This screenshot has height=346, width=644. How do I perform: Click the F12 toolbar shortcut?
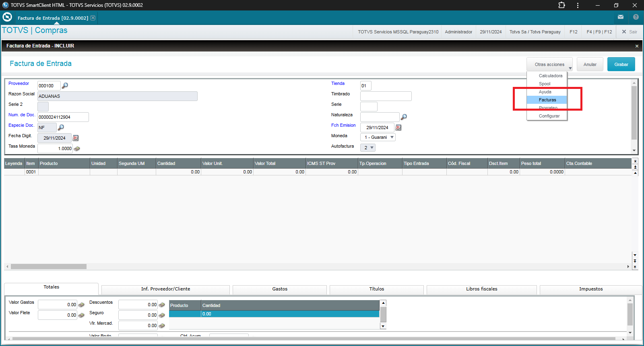574,32
